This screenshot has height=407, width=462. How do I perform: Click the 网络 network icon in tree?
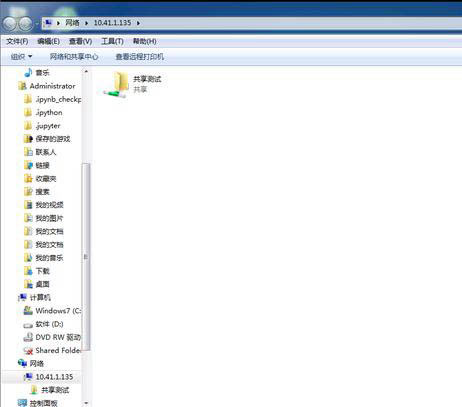pos(22,363)
